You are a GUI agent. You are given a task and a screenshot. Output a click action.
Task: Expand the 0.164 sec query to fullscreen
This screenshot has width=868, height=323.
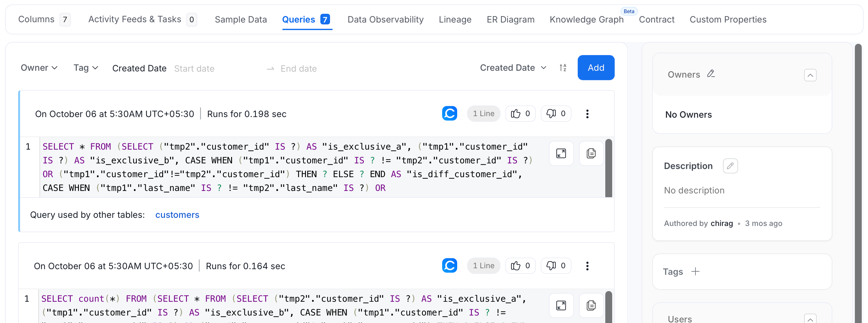[x=561, y=305]
